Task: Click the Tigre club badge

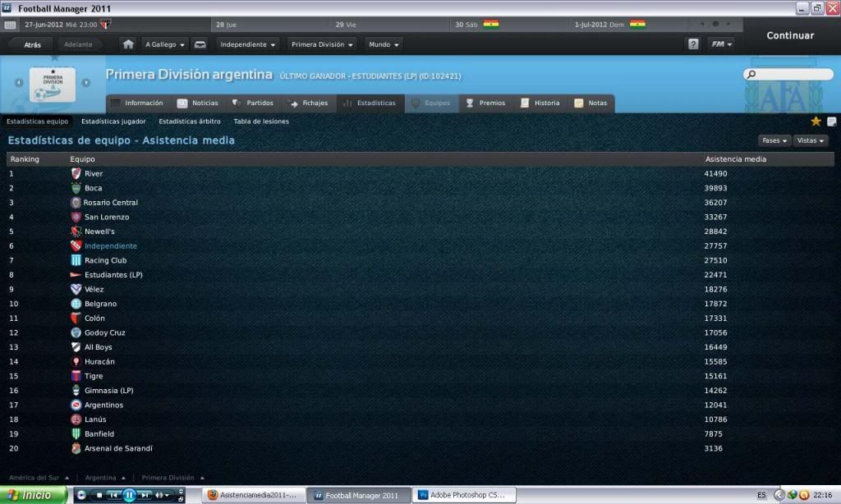Action: (x=76, y=377)
